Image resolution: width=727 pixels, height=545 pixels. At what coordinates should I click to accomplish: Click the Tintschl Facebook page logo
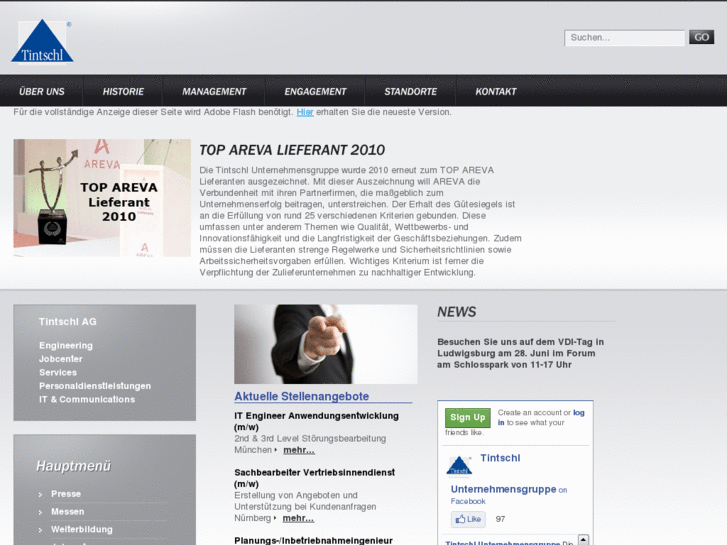click(459, 466)
